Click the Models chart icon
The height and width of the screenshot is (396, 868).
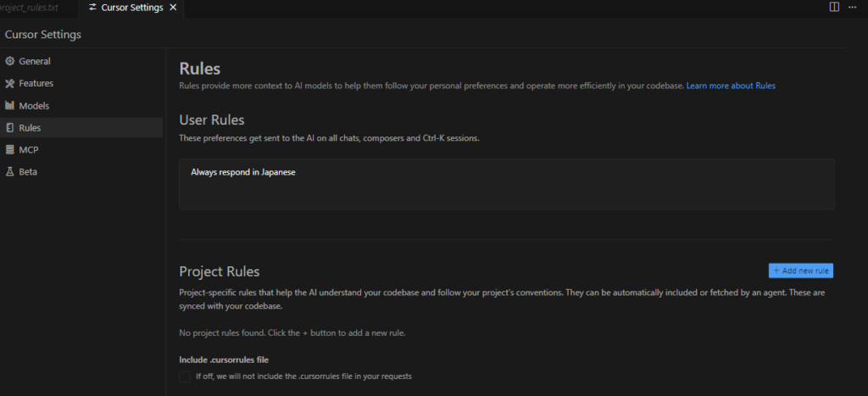[x=9, y=106]
